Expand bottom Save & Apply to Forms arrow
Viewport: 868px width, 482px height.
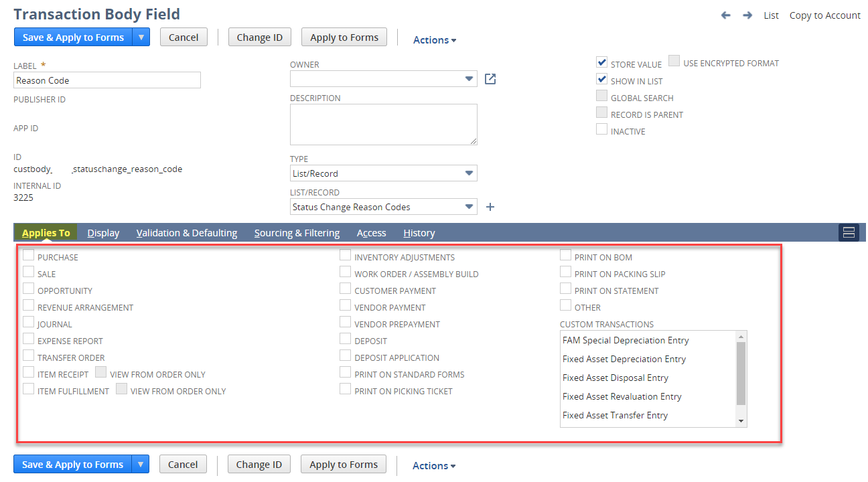pyautogui.click(x=140, y=464)
